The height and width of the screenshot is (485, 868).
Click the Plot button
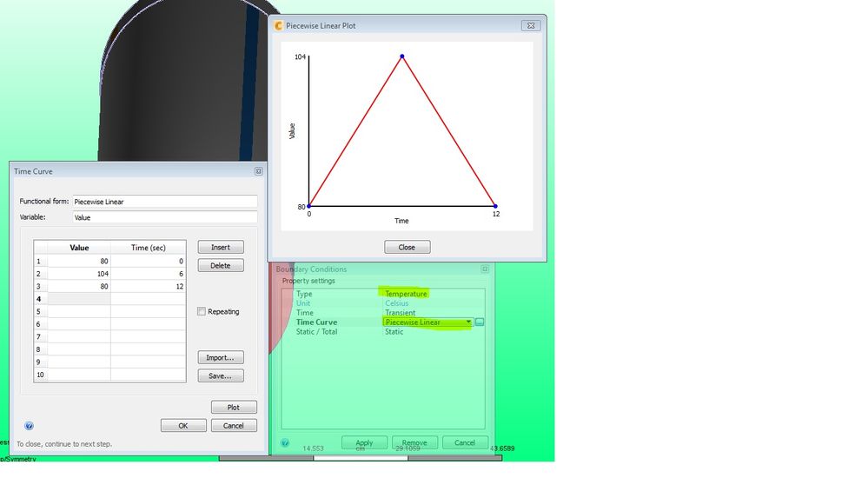click(234, 408)
